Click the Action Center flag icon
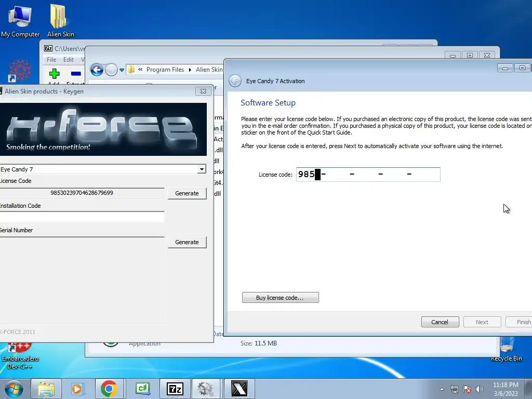This screenshot has width=532, height=399. [467, 389]
